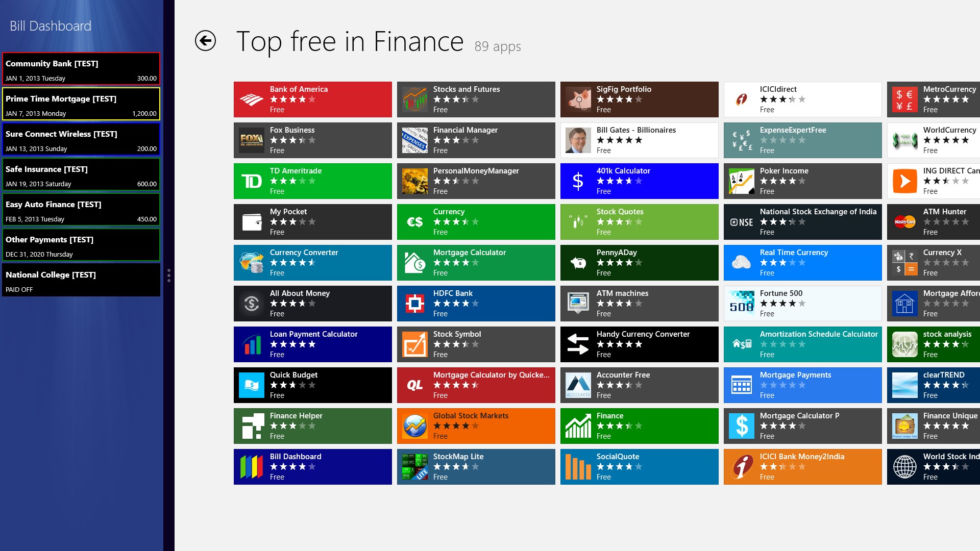980x551 pixels.
Task: Click the TD Ameritrade logo icon
Action: tap(252, 181)
